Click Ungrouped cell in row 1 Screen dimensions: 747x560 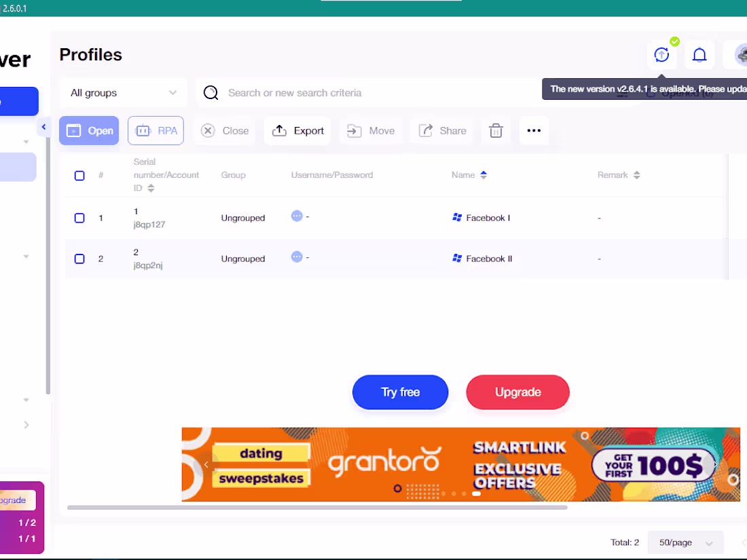coord(243,218)
